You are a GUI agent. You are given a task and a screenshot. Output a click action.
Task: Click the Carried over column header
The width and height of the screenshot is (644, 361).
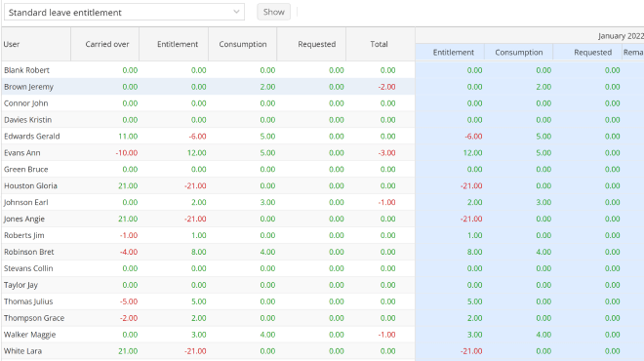(x=106, y=44)
